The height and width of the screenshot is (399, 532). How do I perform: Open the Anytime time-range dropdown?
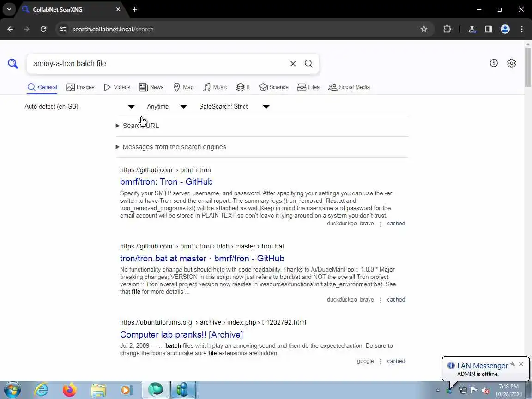tap(167, 107)
